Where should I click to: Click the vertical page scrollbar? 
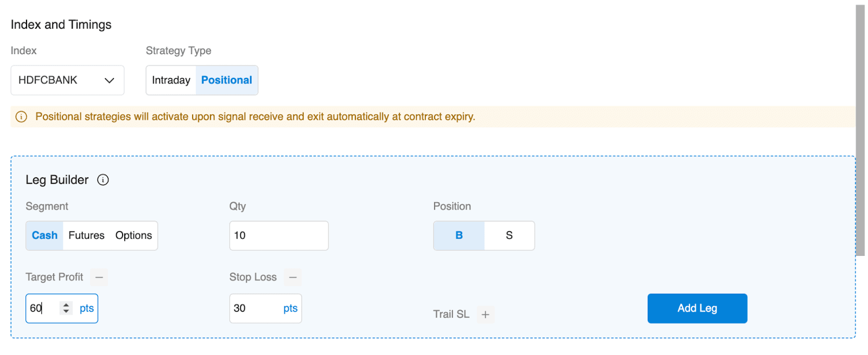coord(860,130)
